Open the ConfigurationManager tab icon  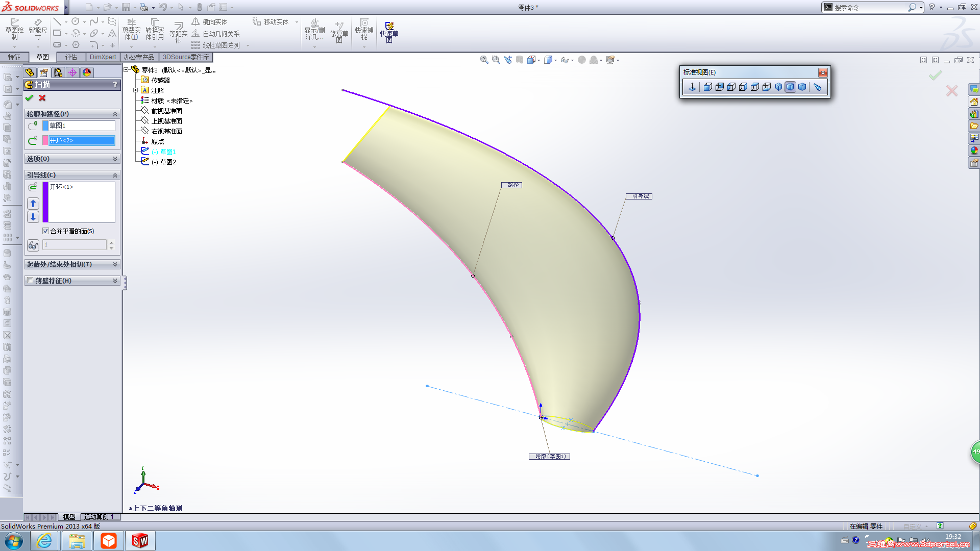58,72
